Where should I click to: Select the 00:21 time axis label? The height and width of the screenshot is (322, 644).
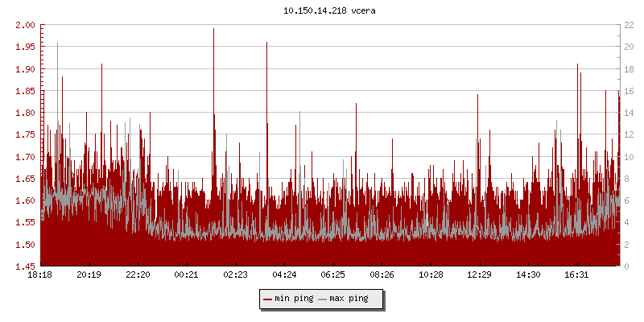point(187,275)
